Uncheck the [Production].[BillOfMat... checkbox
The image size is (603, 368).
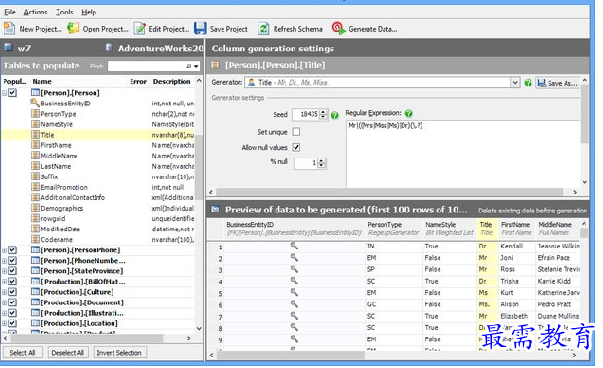pyautogui.click(x=13, y=281)
